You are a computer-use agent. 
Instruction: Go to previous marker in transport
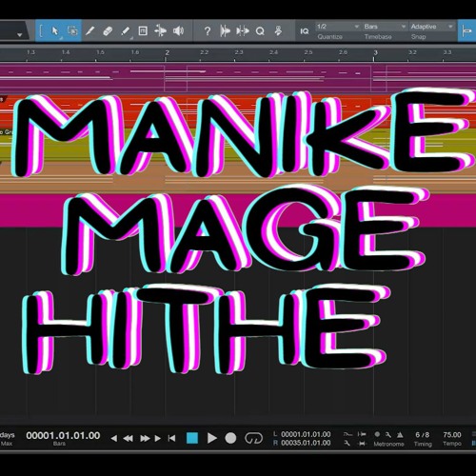tap(114, 439)
